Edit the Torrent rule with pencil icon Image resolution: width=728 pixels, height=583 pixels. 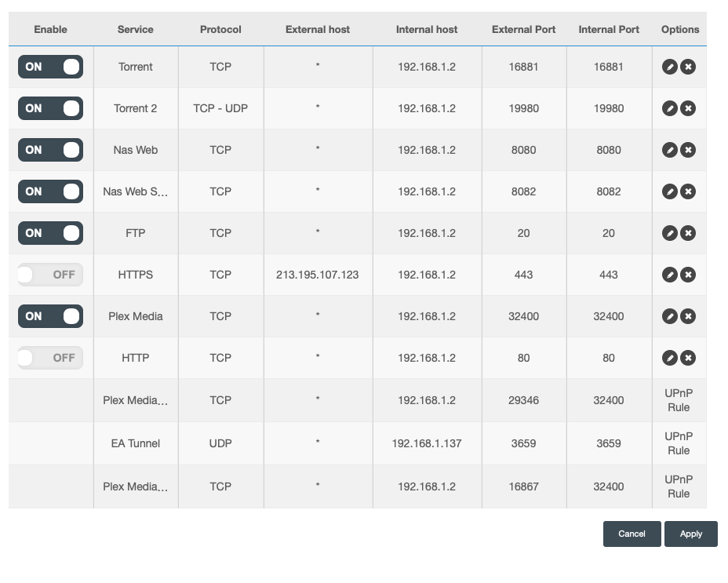669,67
